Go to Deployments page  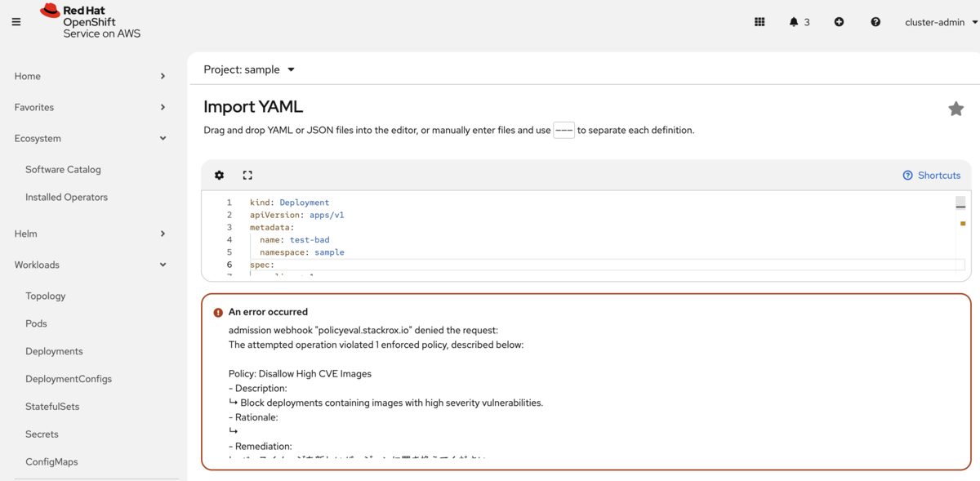[x=54, y=351]
